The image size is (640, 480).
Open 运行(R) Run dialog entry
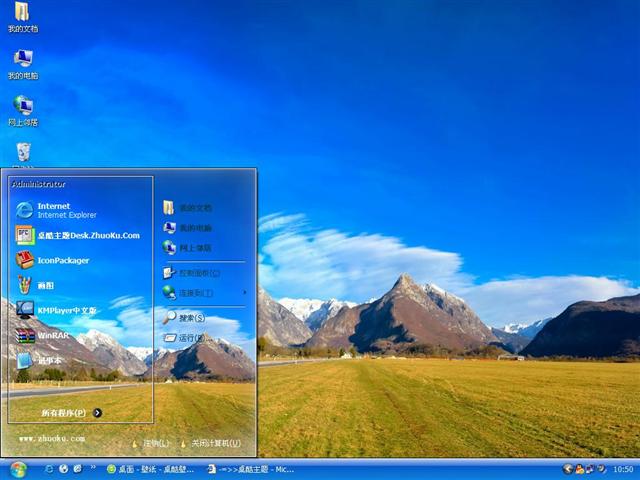184,338
